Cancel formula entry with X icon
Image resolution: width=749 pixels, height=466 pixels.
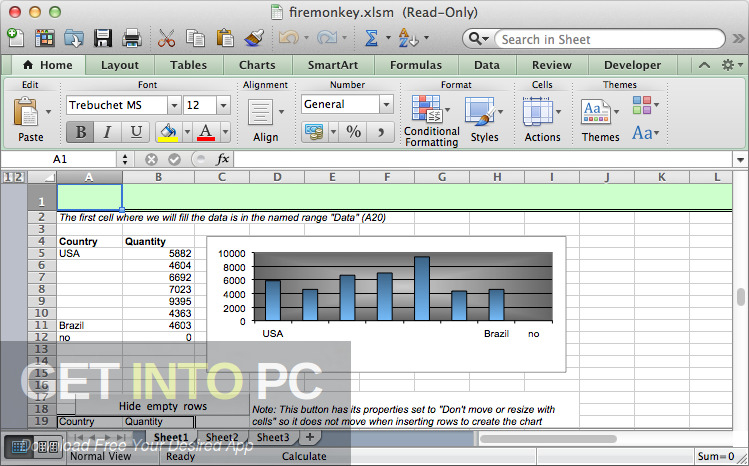pos(151,159)
